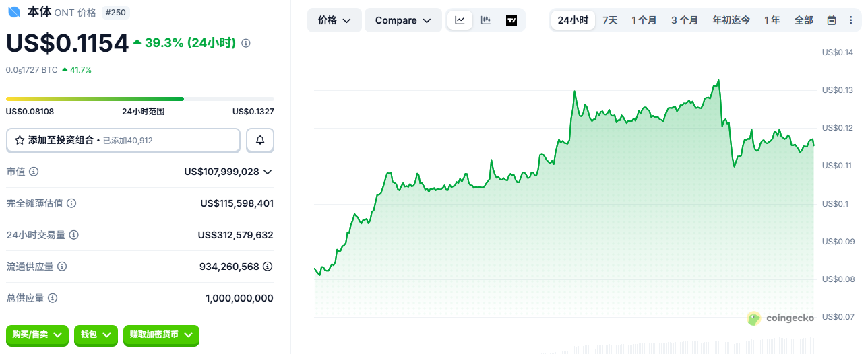Click info icon next to 总供应量
This screenshot has width=868, height=354.
pos(53,298)
